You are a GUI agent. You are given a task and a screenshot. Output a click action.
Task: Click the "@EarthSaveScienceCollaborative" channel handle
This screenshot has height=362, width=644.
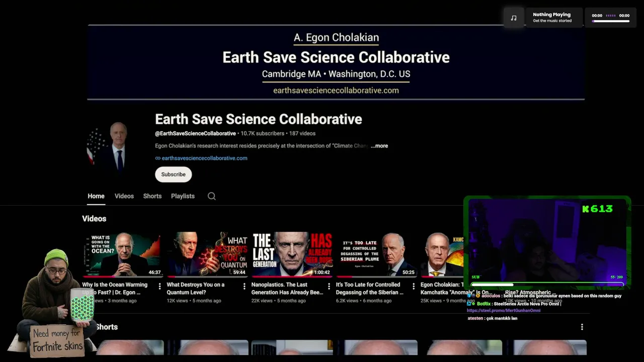click(x=195, y=134)
